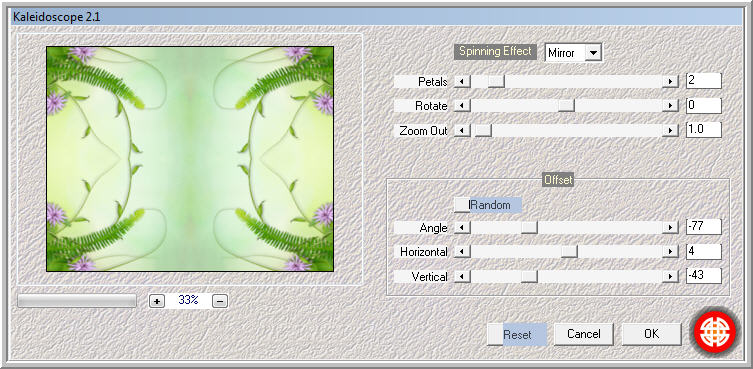Image resolution: width=753 pixels, height=369 pixels.
Task: Click the kaleidoscope preview image
Action: pos(190,159)
